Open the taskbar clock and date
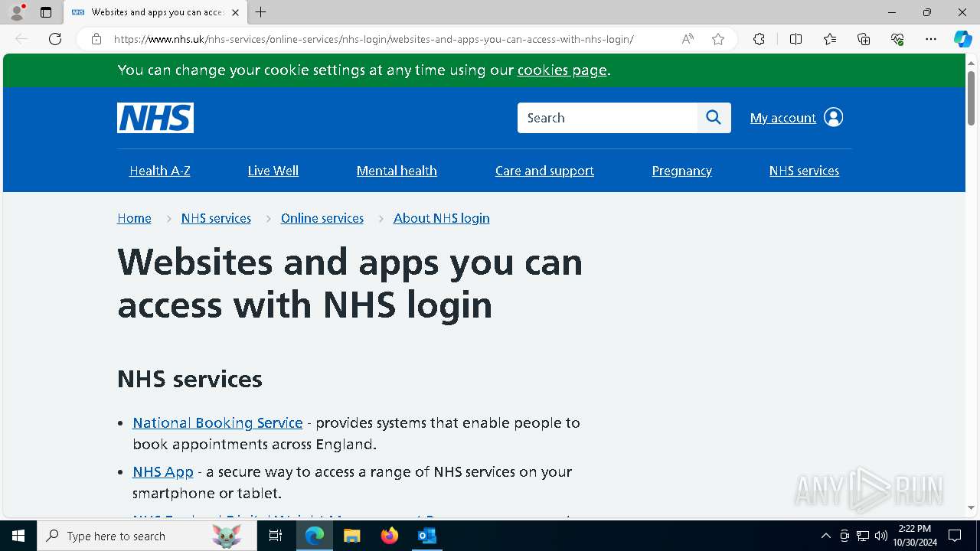The image size is (980, 551). pyautogui.click(x=915, y=536)
